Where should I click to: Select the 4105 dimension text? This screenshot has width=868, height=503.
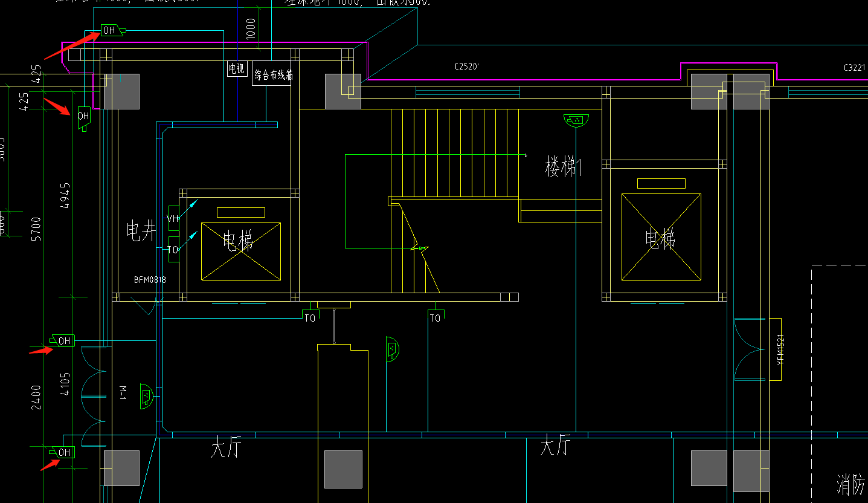click(65, 384)
